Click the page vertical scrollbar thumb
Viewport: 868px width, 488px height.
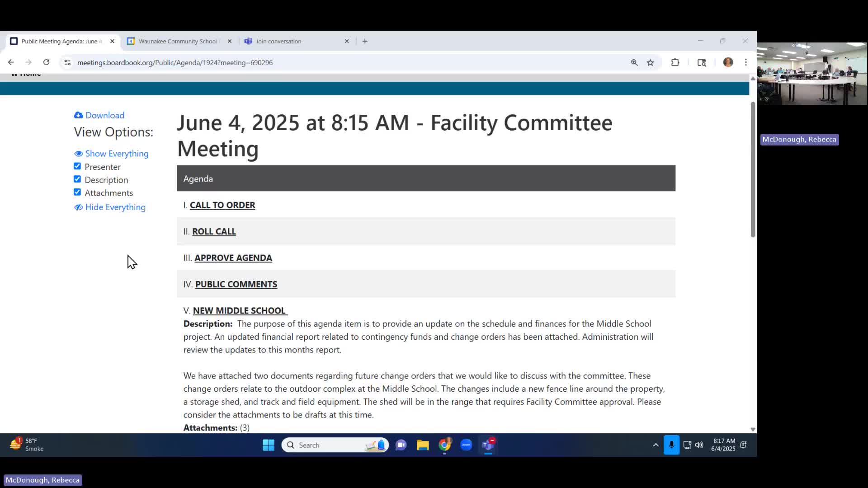tap(753, 169)
